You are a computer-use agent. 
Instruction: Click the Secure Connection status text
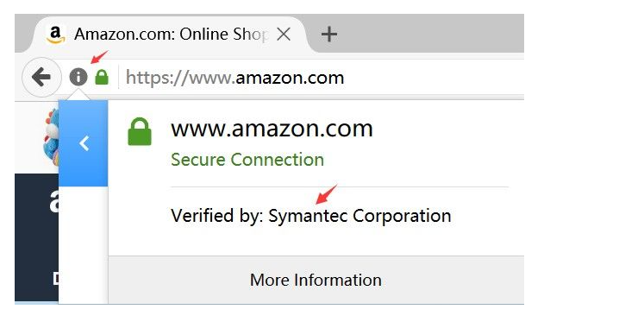tap(247, 160)
